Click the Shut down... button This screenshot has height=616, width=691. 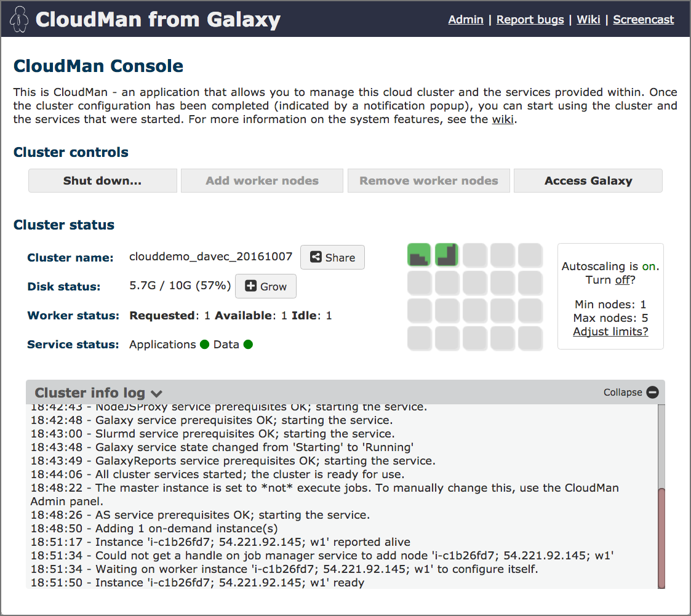point(103,181)
